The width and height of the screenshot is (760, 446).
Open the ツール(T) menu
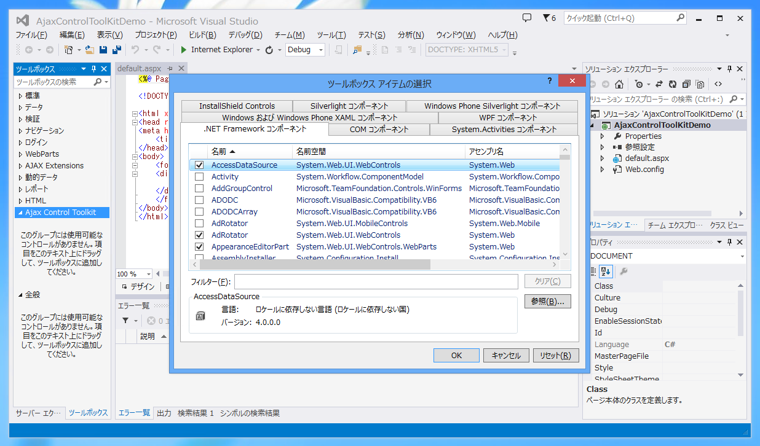click(332, 35)
